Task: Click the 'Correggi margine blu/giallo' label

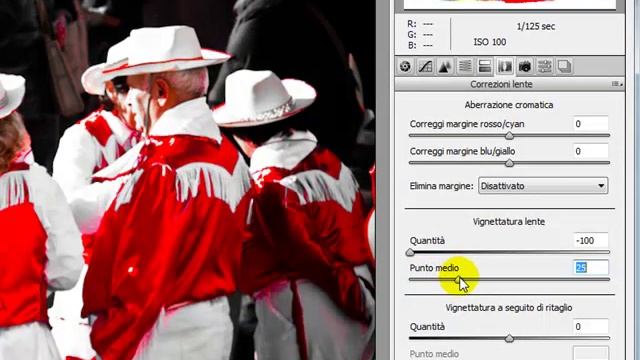Action: (x=462, y=151)
